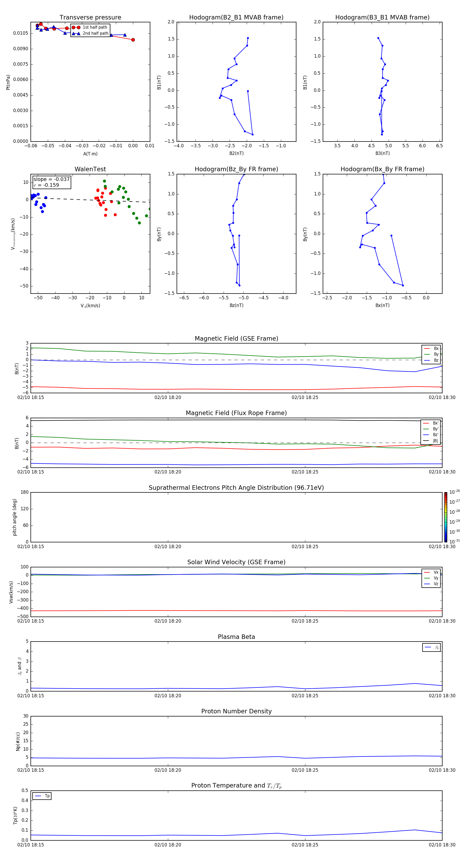Click the "pitch angle (deg)" y-axis label
Screen dimensions: 473x868
point(14,517)
